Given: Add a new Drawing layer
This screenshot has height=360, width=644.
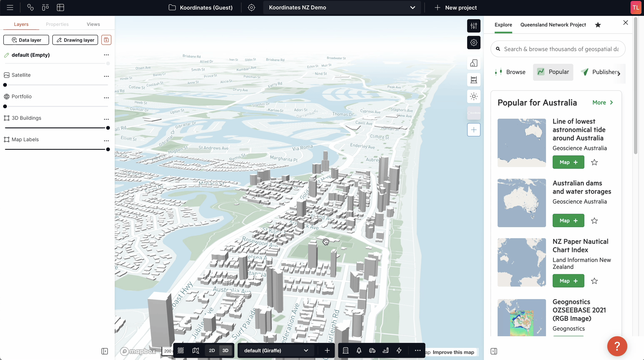Looking at the screenshot, I should click(75, 40).
